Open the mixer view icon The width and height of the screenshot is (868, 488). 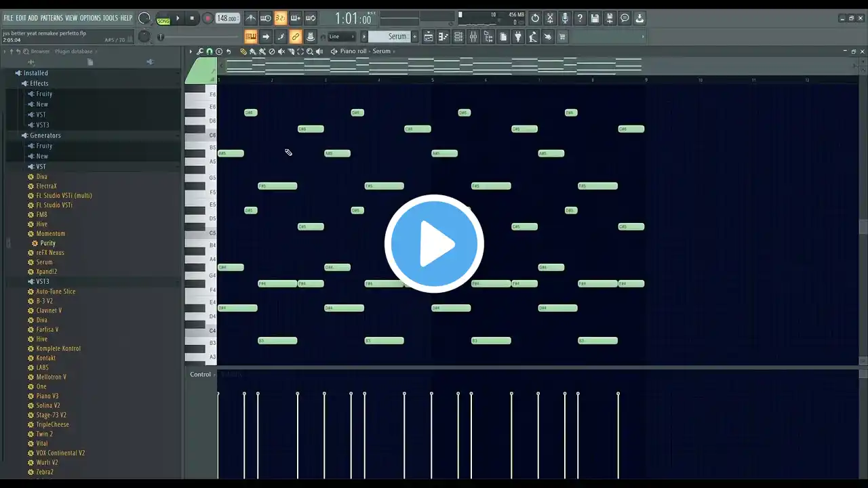(473, 37)
